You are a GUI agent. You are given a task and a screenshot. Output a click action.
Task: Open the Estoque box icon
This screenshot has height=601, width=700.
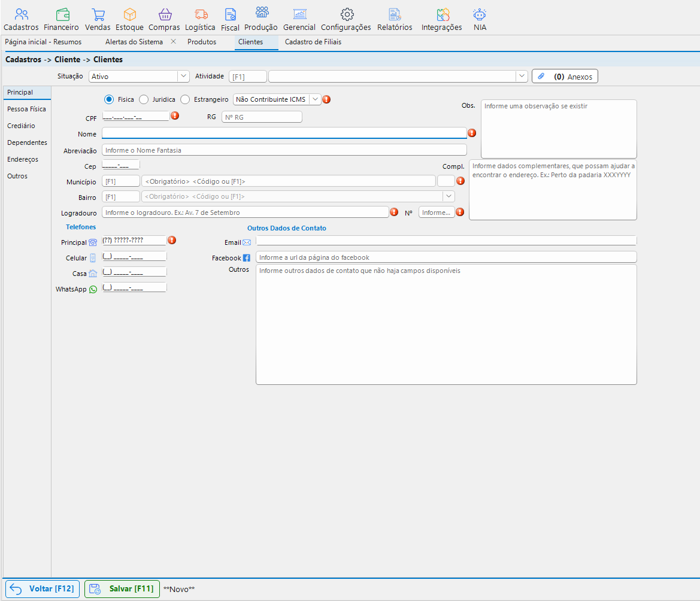(x=129, y=15)
